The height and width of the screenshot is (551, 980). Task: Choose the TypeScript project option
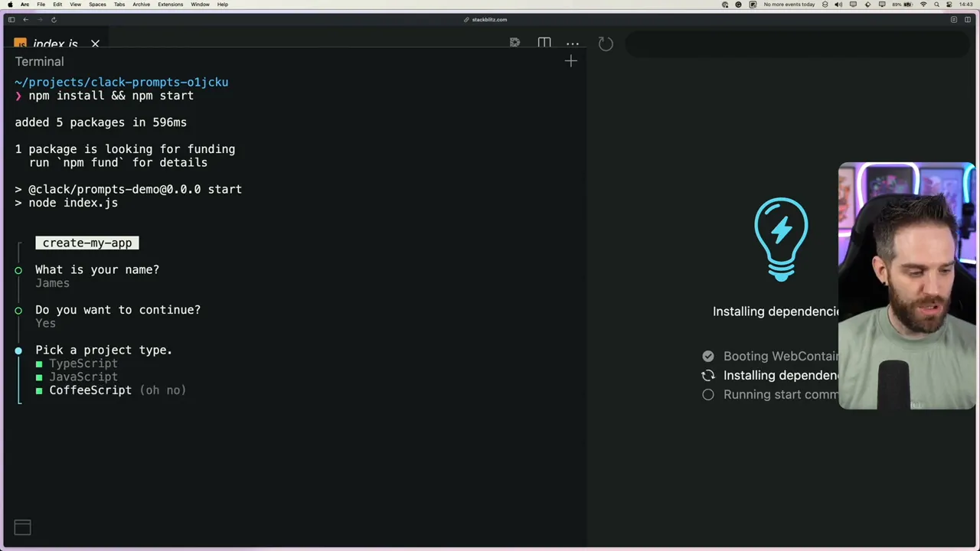(x=83, y=364)
